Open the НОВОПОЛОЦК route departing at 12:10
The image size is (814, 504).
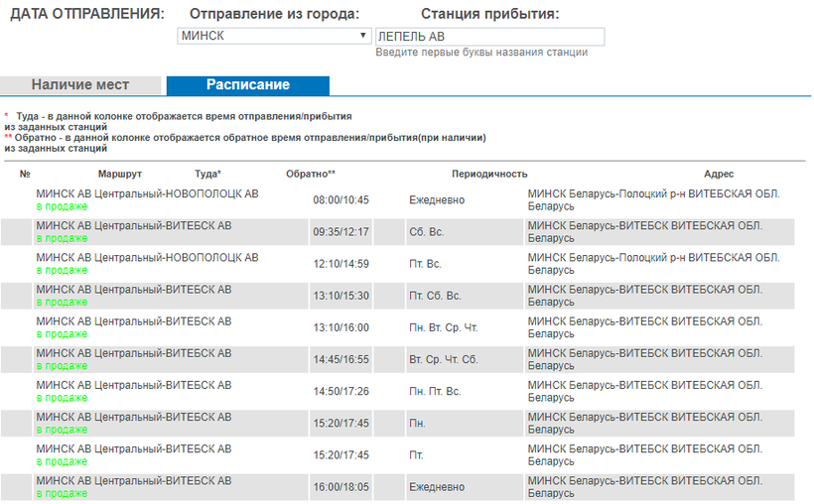click(x=147, y=257)
